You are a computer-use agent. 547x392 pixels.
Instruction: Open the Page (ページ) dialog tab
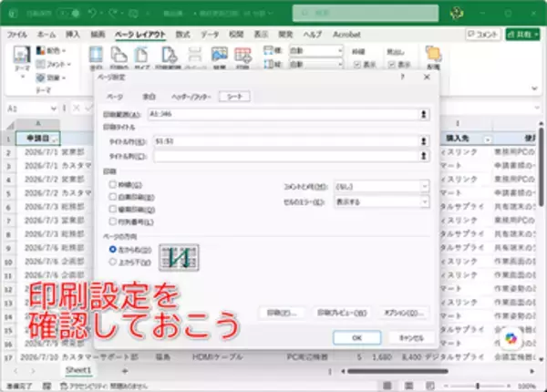pyautogui.click(x=115, y=97)
